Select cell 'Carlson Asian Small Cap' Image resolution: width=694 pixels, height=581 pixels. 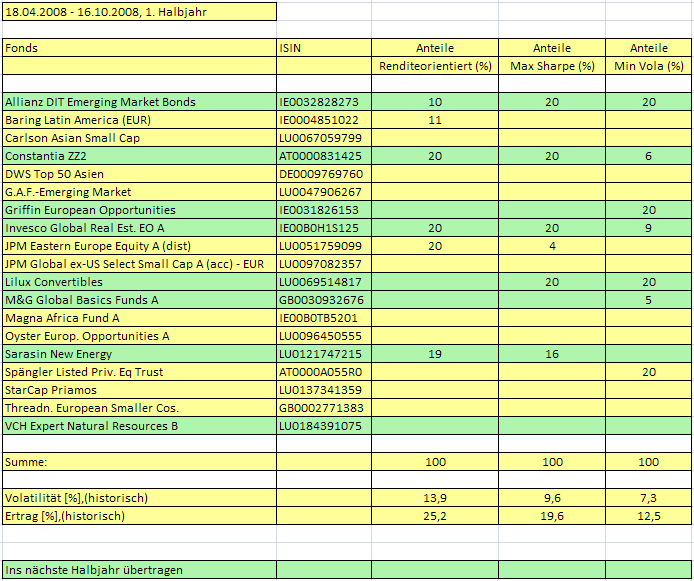(139, 138)
